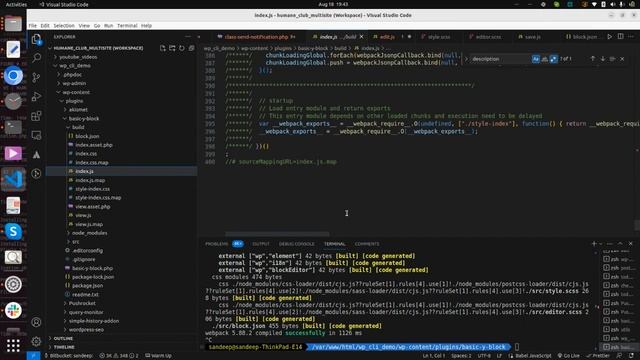Expand the TIMELINE section
The height and width of the screenshot is (360, 640).
pyautogui.click(x=64, y=347)
